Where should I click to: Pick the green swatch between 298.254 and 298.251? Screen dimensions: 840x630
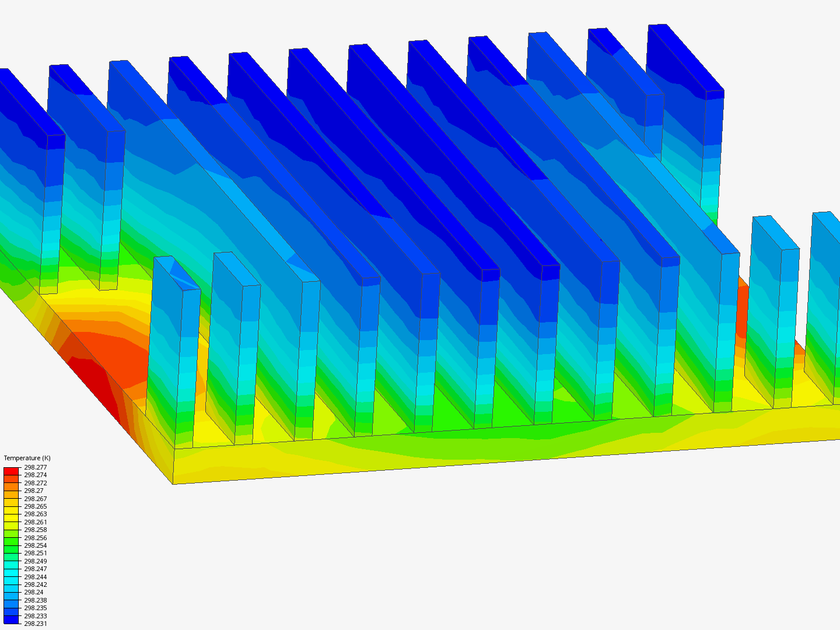tap(12, 549)
